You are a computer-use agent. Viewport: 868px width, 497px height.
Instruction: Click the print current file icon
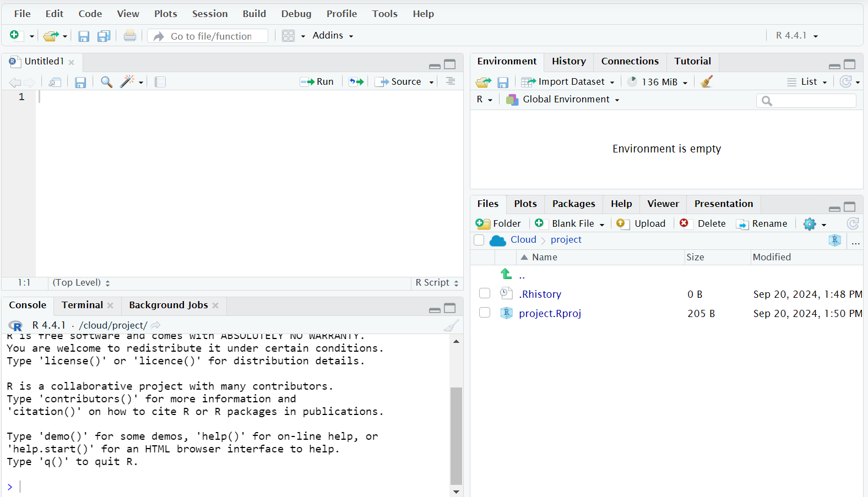point(130,36)
